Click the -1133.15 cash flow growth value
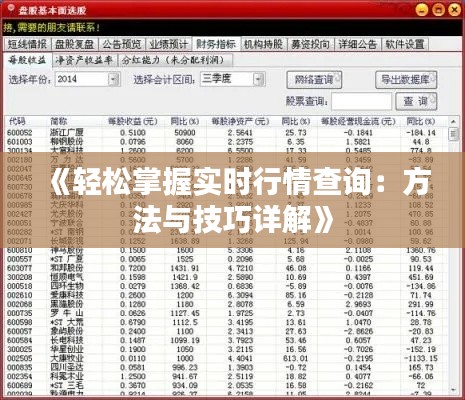The height and width of the screenshot is (400, 465). 421,358
